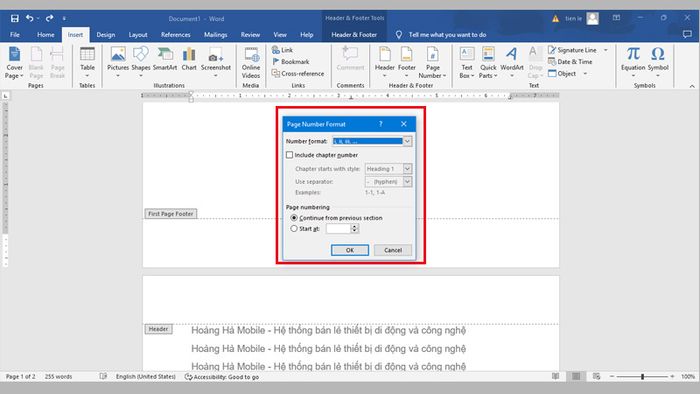Open the Symbol picker

click(x=658, y=62)
